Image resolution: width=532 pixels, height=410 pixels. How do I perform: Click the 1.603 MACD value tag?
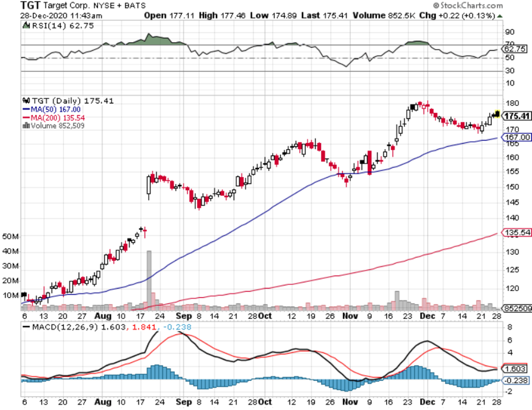click(x=517, y=368)
